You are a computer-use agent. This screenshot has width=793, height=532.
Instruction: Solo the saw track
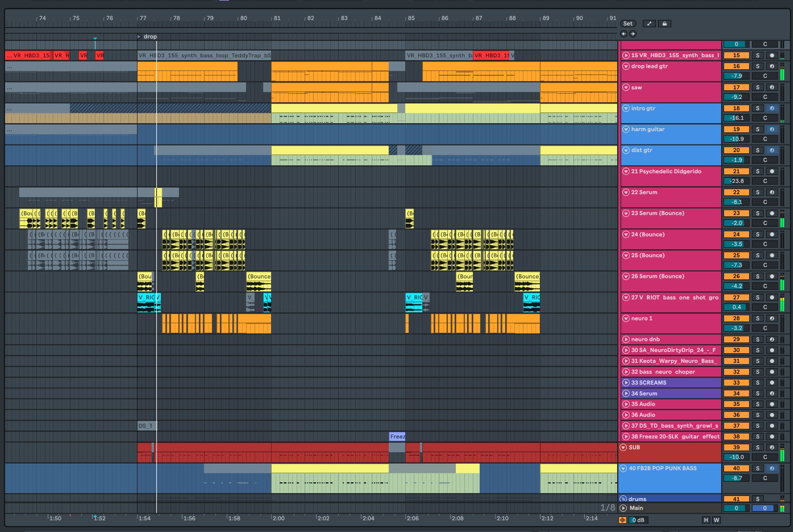coord(757,87)
